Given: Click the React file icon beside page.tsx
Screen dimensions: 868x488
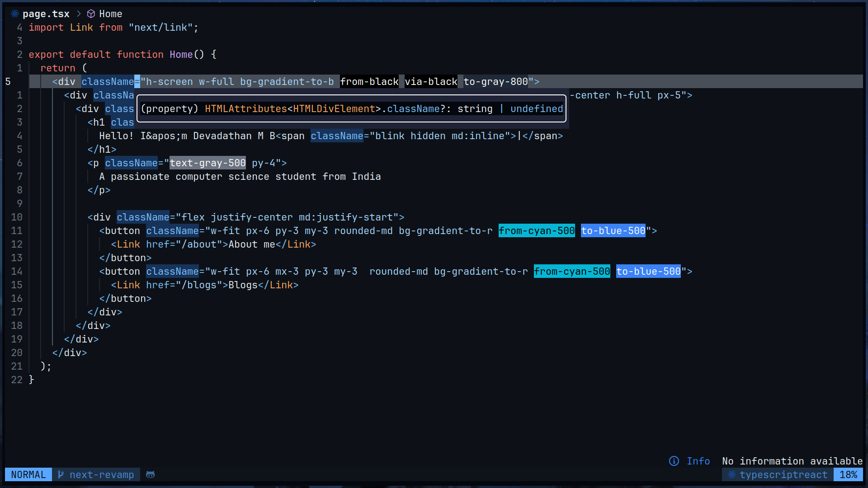Looking at the screenshot, I should click(x=15, y=14).
